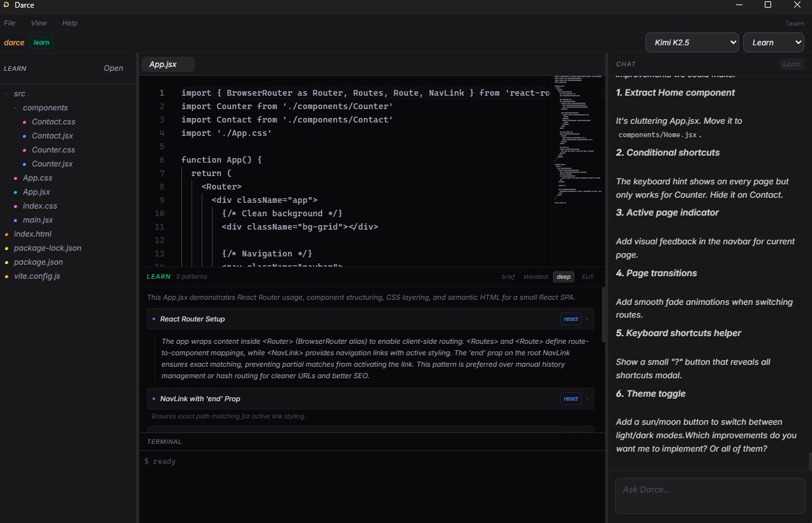This screenshot has height=523, width=812.
Task: Open the Kimi K2.5 model dropdown
Action: click(692, 43)
